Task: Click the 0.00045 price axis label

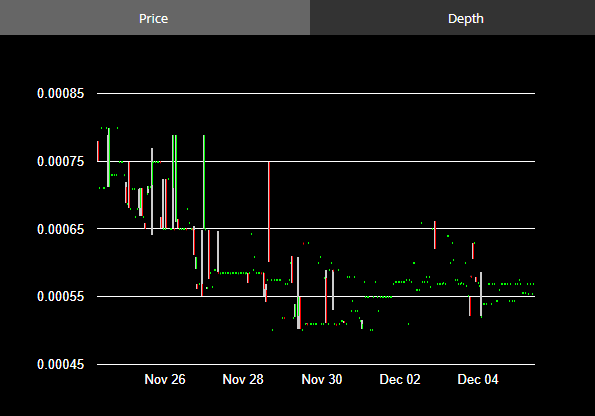Action: [x=60, y=364]
